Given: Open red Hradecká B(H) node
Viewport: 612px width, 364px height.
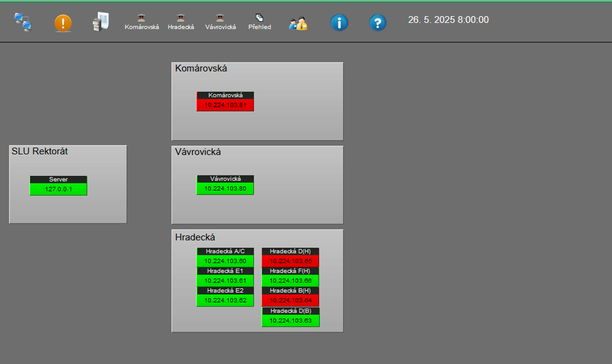Looking at the screenshot, I should [x=290, y=296].
